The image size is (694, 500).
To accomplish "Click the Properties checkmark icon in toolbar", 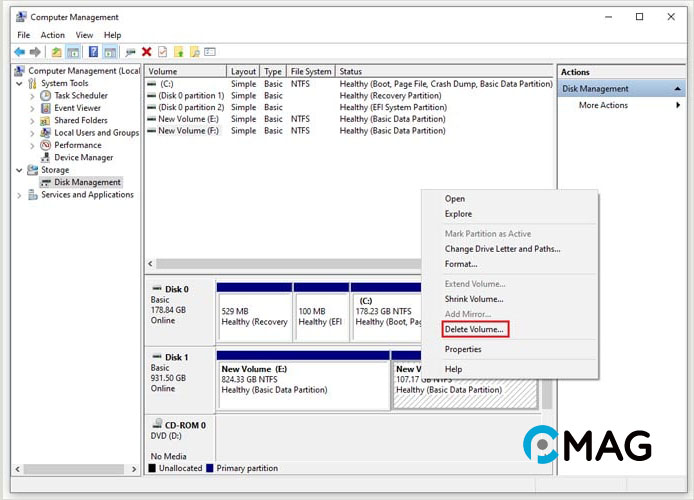I will 163,52.
